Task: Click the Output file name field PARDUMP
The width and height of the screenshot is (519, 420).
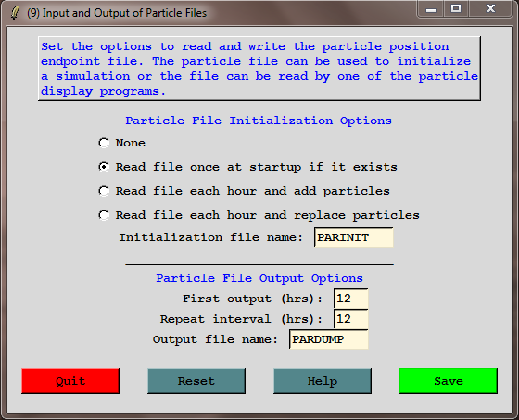Action: click(329, 339)
